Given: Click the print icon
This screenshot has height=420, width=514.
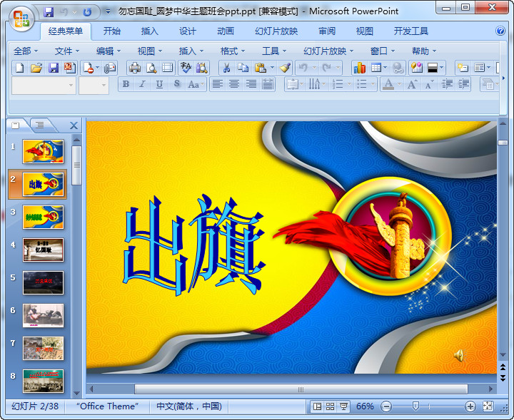Looking at the screenshot, I should [x=135, y=68].
